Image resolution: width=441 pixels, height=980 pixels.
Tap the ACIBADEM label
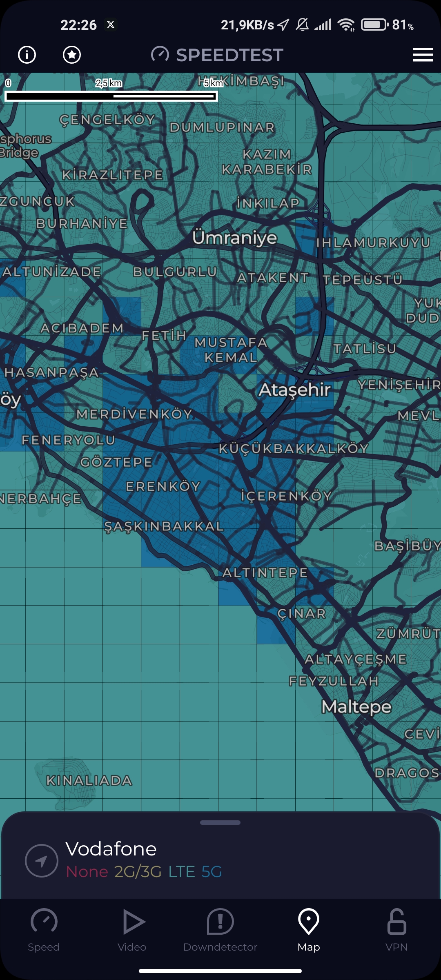point(82,328)
